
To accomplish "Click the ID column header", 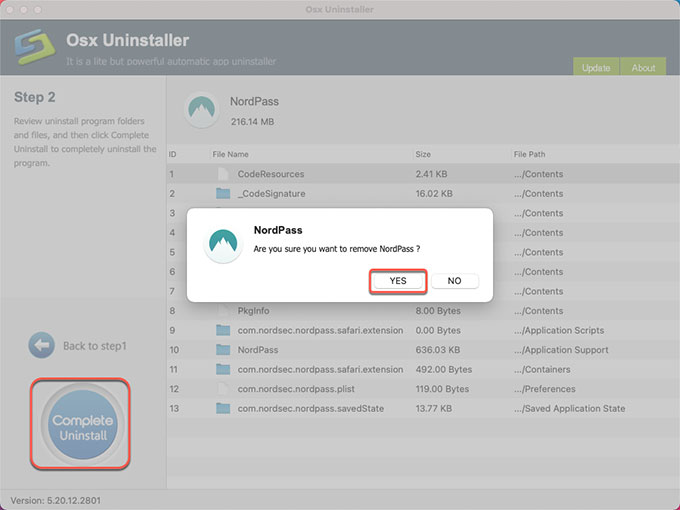I will point(173,155).
